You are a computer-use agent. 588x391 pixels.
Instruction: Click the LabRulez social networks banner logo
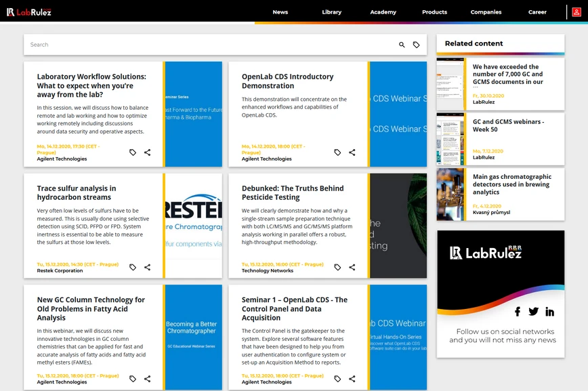[x=485, y=253]
